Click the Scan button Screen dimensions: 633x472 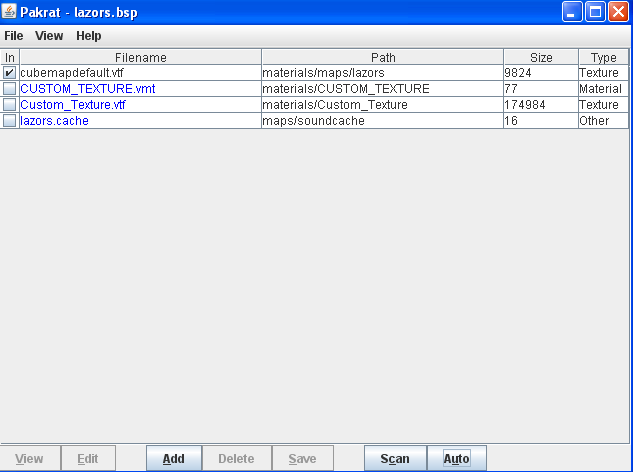395,459
